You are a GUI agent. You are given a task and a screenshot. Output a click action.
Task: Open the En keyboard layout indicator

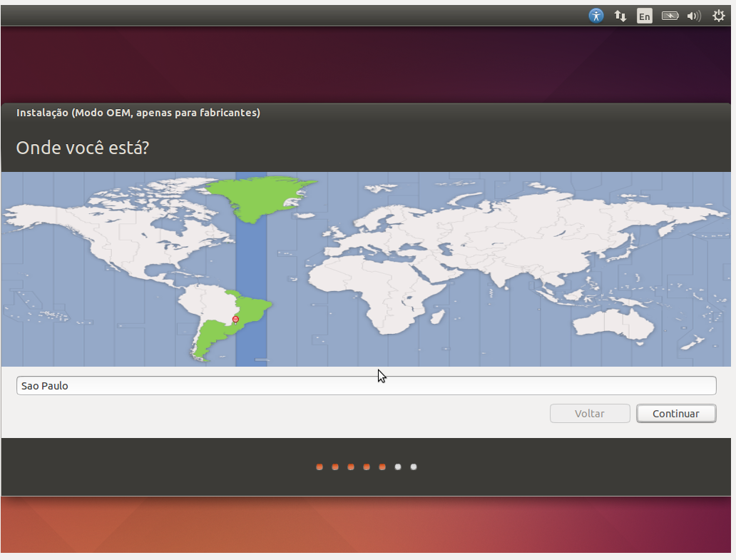point(645,16)
